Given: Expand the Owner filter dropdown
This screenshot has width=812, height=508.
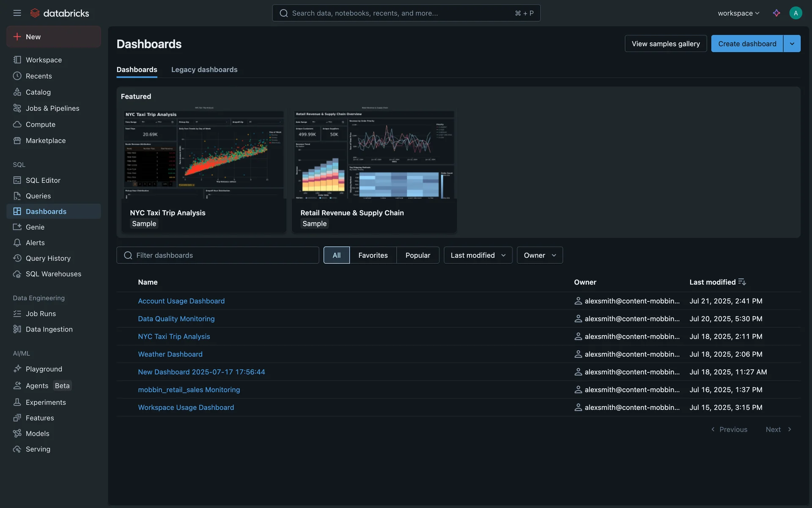Looking at the screenshot, I should [x=539, y=255].
